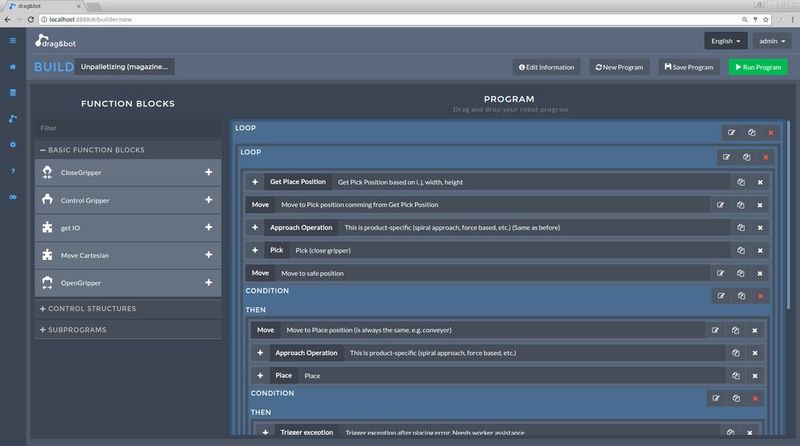The height and width of the screenshot is (446, 800).
Task: Open the admin user dropdown
Action: (x=771, y=42)
